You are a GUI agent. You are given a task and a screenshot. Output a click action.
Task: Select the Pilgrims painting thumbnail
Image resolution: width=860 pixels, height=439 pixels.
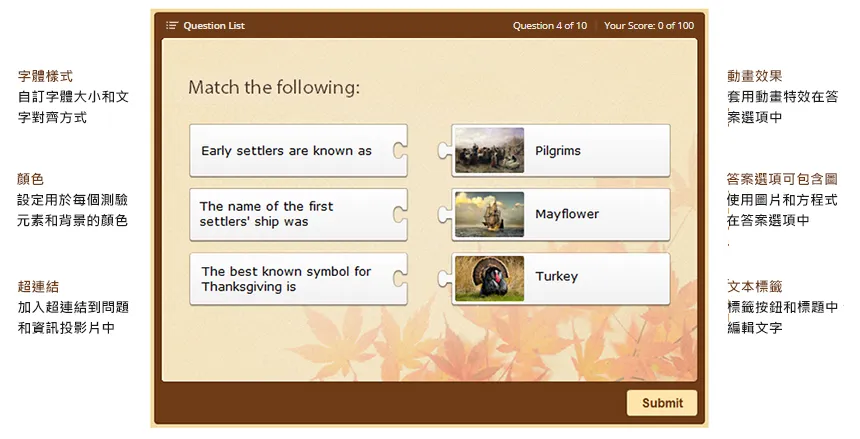pyautogui.click(x=489, y=150)
